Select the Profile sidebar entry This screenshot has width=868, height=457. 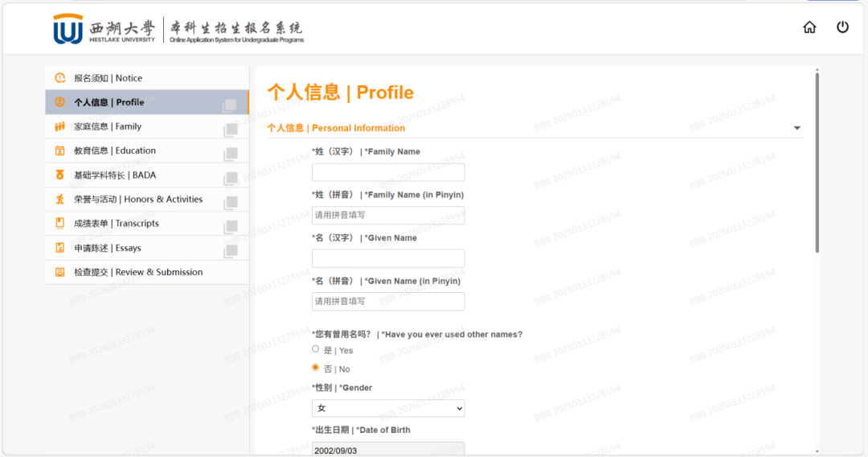(x=109, y=102)
